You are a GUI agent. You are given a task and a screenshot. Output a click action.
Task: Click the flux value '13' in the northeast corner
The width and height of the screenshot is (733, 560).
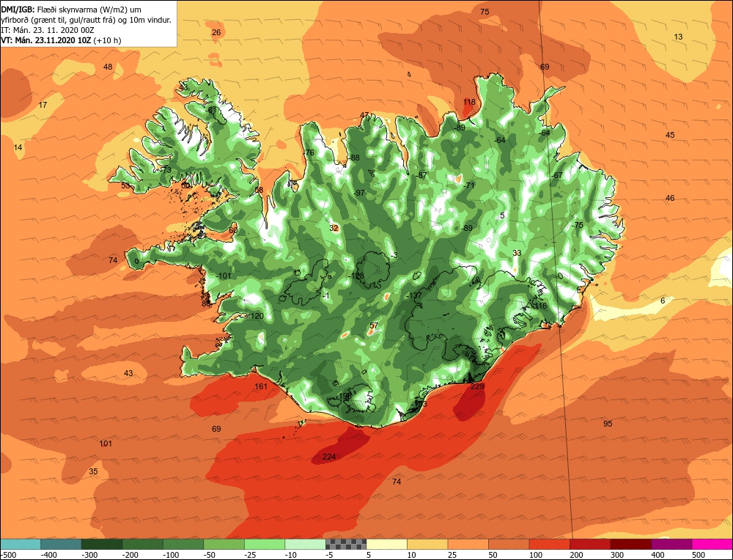point(678,37)
